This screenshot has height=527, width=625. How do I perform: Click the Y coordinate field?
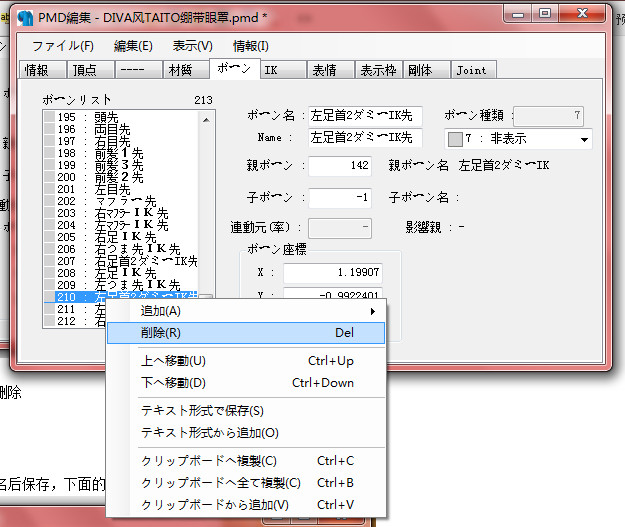coord(333,293)
